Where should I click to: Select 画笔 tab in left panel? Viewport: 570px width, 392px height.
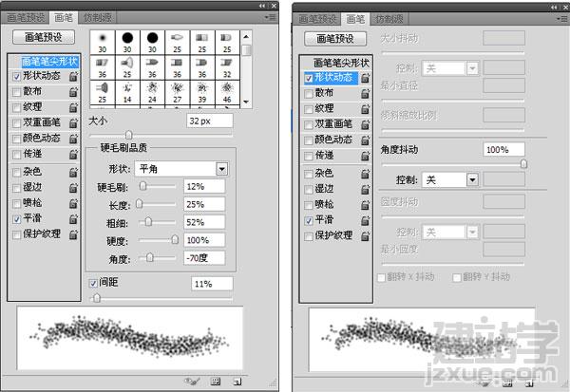point(64,17)
